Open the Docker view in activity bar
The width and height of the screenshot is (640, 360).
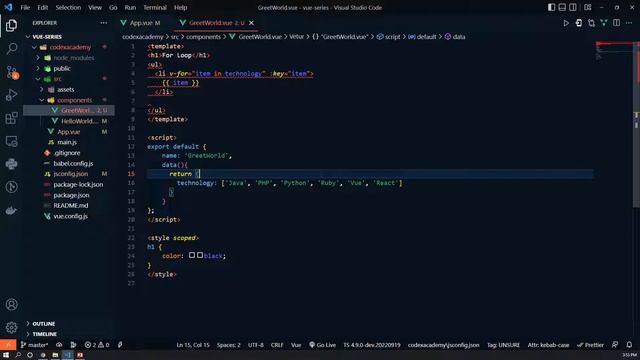coord(11,211)
